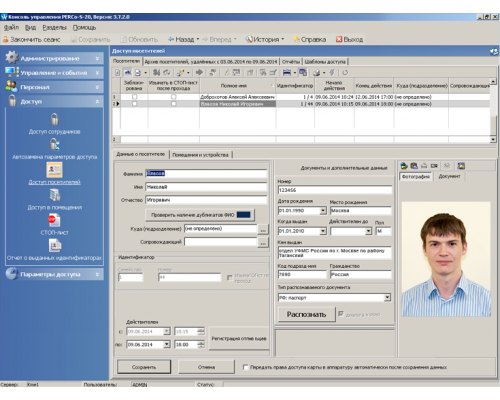Expand Параметры доступа sidebar section
Screen dimensions: 500x400
click(x=54, y=274)
